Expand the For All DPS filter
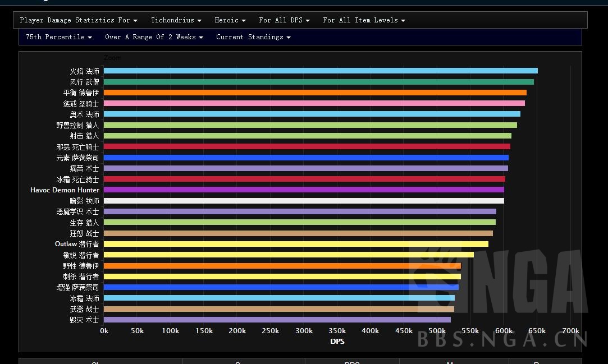This screenshot has height=364, width=608. (284, 20)
